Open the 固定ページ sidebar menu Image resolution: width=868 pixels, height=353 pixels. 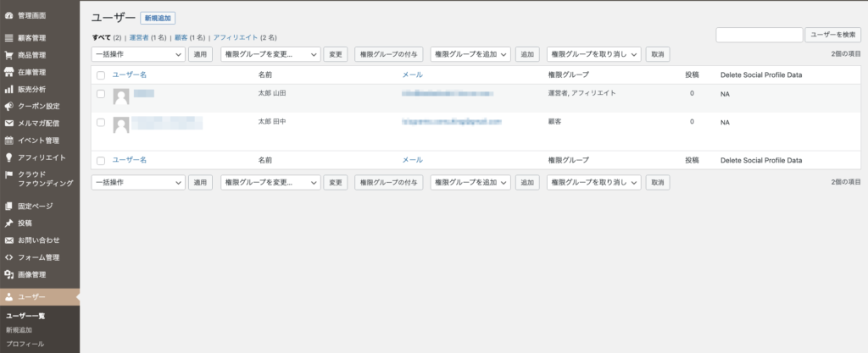(x=35, y=206)
